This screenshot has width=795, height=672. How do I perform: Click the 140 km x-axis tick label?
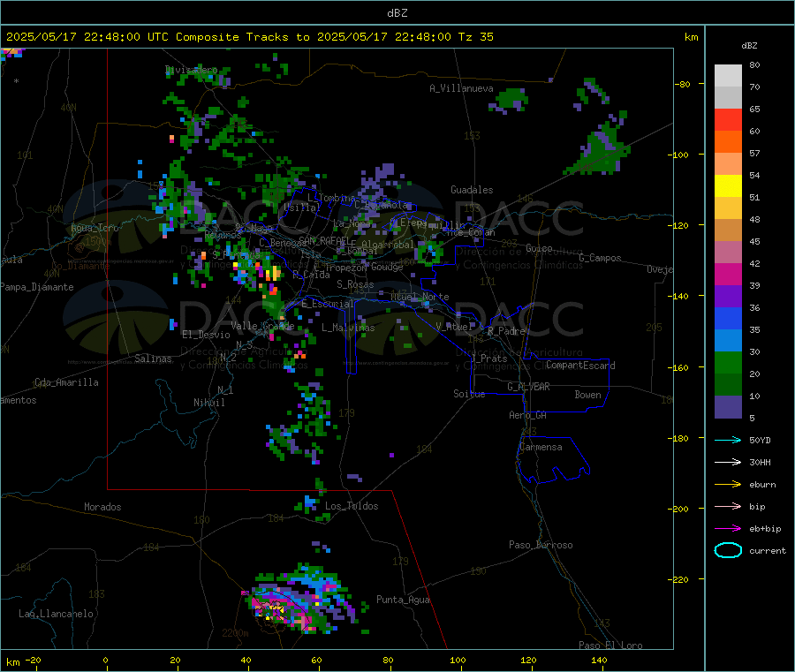point(599,660)
